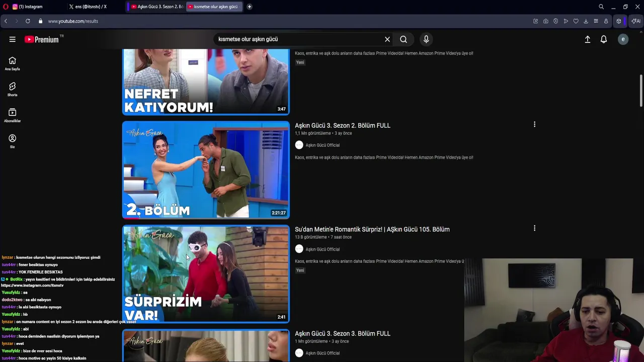Viewport: 644px width, 362px height.
Task: Open more options for Romantik Sürpriz video
Action: click(534, 228)
